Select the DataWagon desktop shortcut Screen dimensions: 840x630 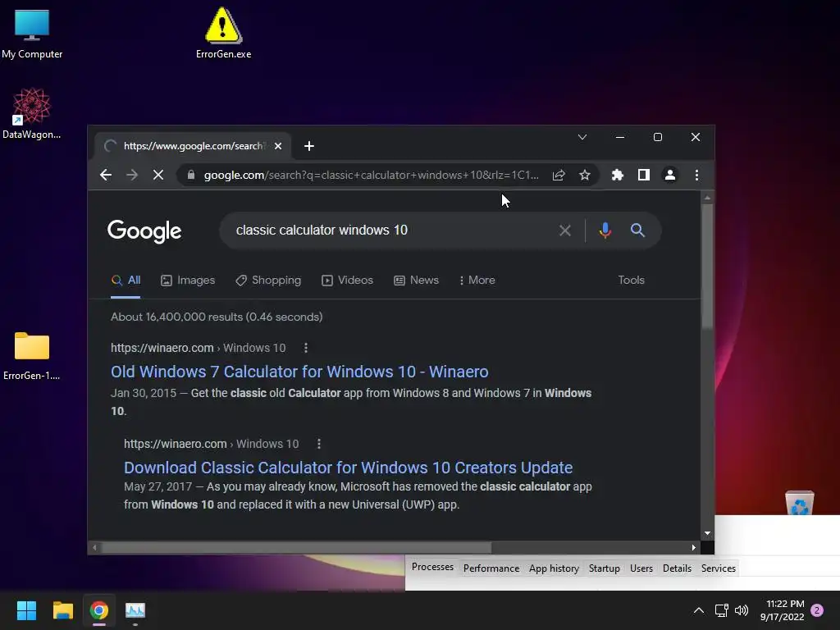(x=32, y=113)
